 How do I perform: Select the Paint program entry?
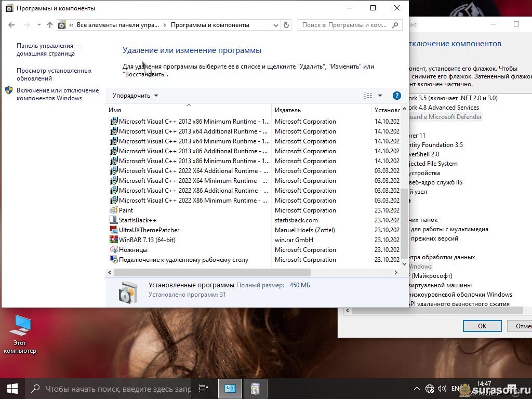pyautogui.click(x=126, y=210)
